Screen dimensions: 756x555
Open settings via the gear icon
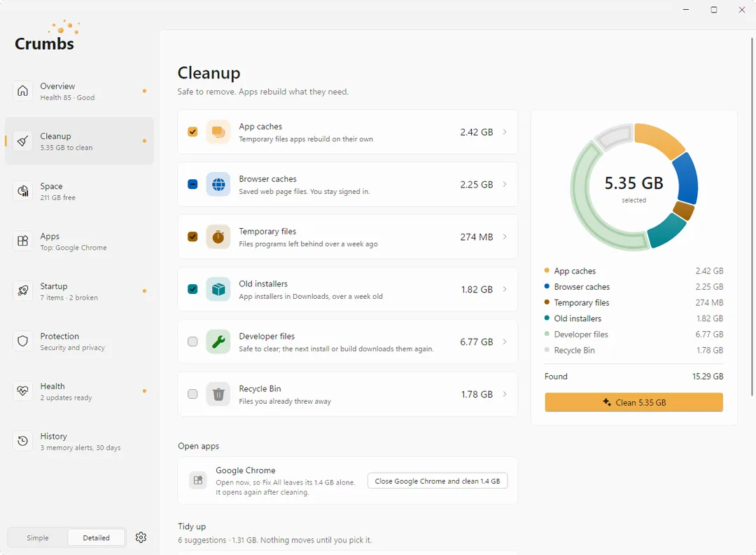tap(141, 538)
